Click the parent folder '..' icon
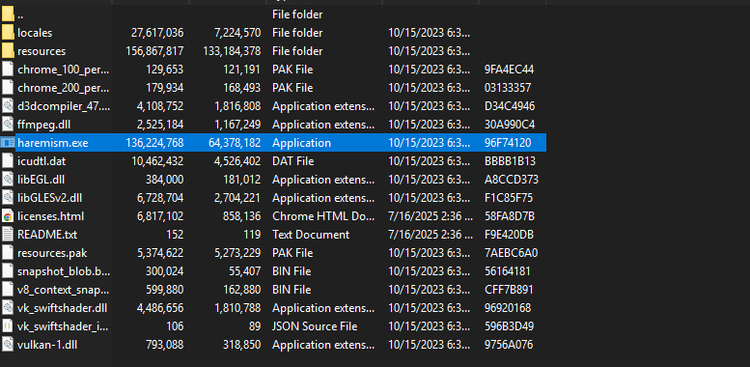Viewport: 750px width, 367px height. (8, 15)
